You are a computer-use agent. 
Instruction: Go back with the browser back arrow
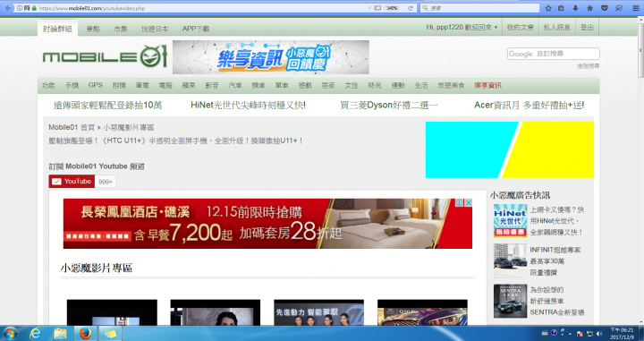pos(8,8)
